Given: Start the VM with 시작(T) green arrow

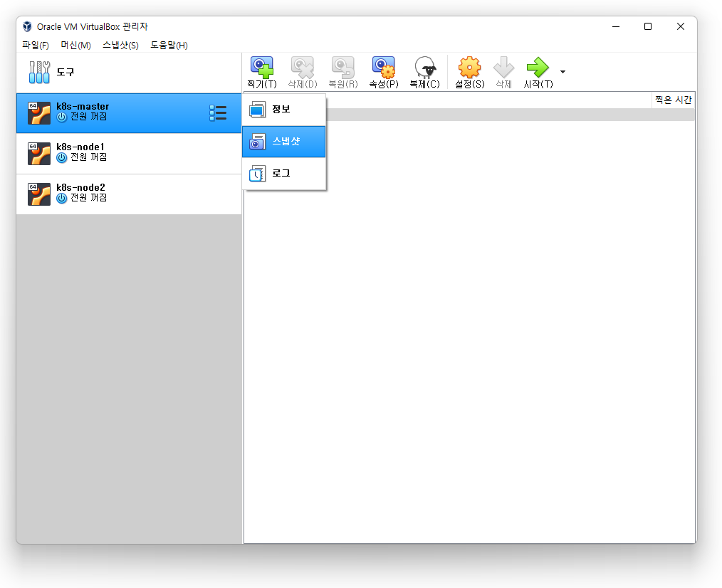Looking at the screenshot, I should [538, 73].
